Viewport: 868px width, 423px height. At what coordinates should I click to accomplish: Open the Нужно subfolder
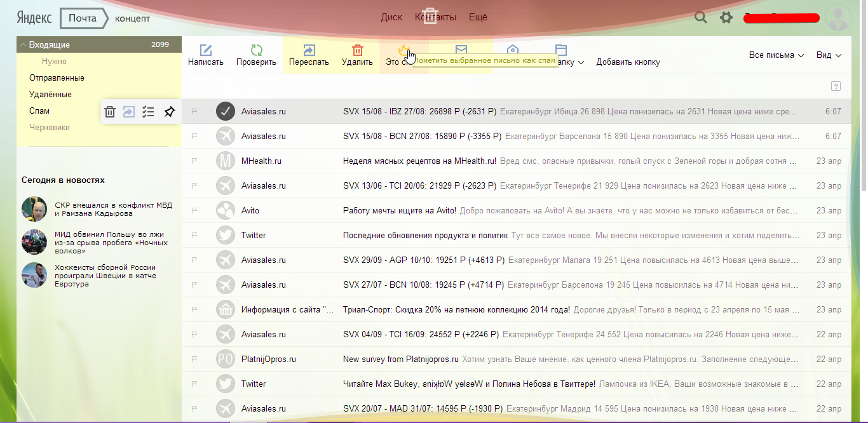(54, 62)
